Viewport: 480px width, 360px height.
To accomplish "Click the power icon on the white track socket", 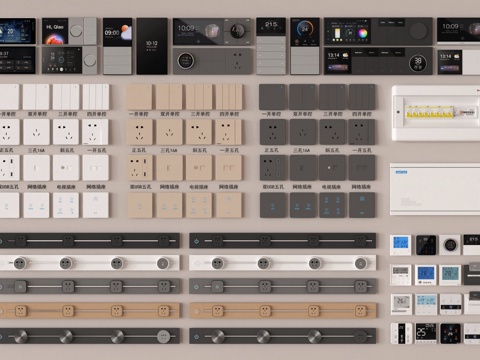I will (197, 263).
